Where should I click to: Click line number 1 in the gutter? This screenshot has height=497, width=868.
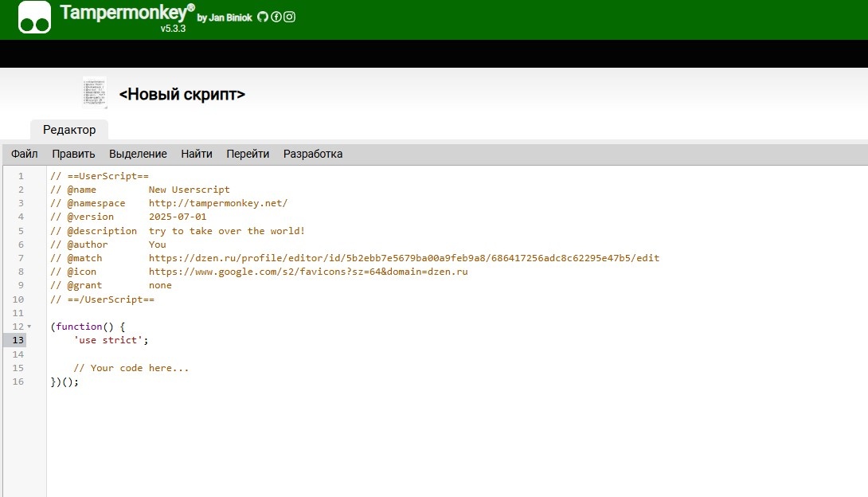[x=21, y=176]
